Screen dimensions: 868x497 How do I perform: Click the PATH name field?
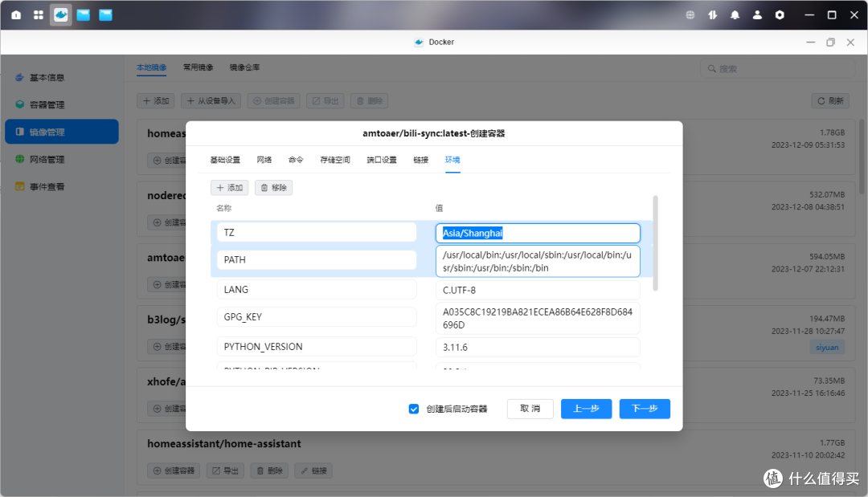click(317, 260)
